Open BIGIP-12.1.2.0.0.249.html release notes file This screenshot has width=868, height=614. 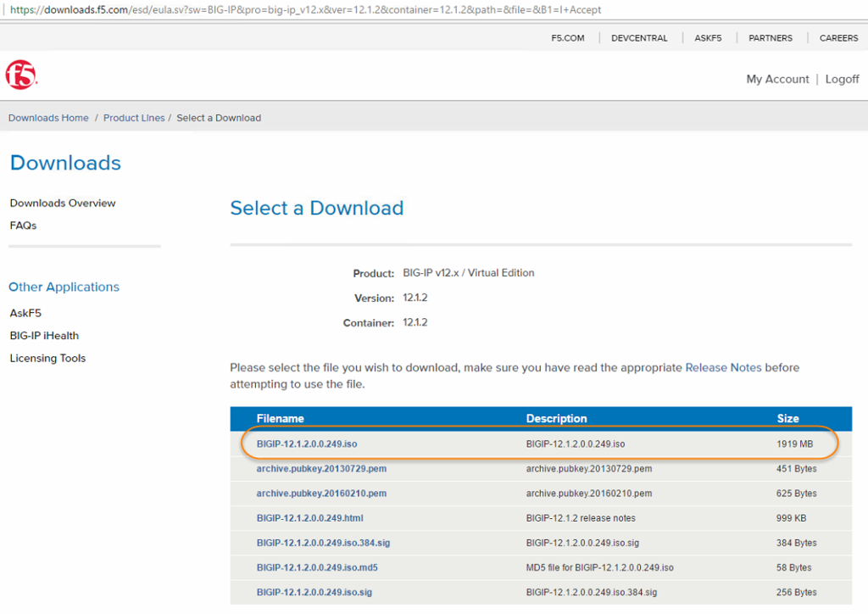click(x=310, y=518)
